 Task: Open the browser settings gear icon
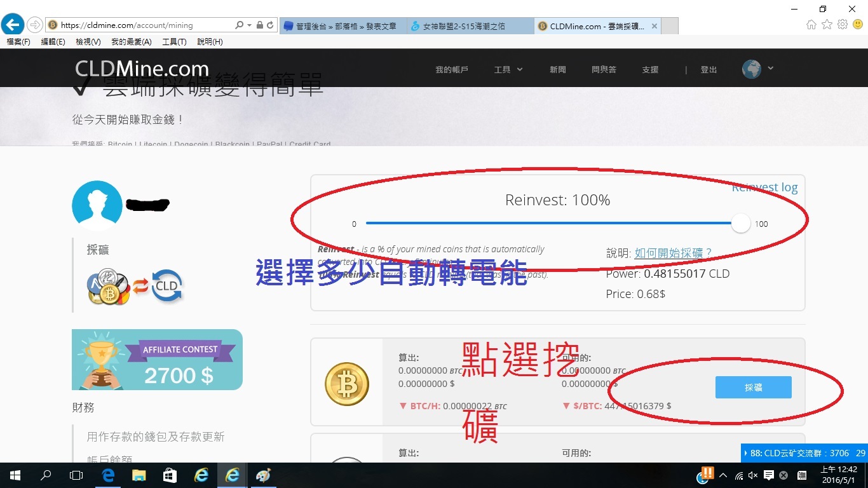pyautogui.click(x=843, y=25)
